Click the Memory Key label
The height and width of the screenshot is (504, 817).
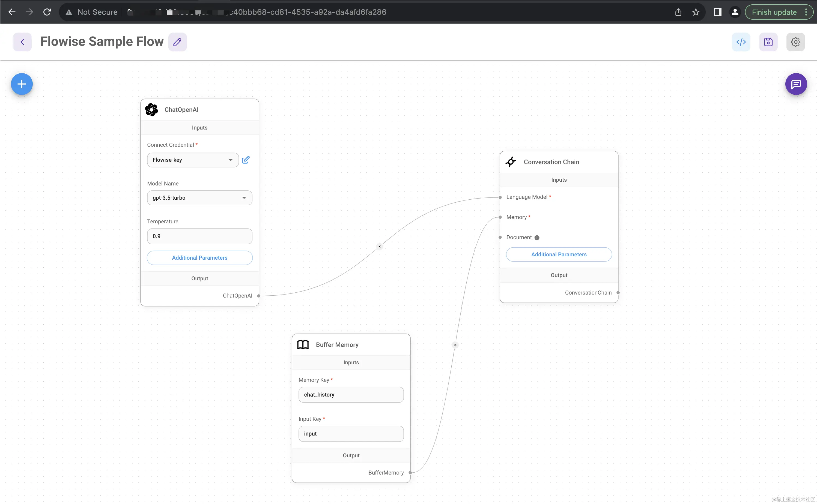coord(314,380)
